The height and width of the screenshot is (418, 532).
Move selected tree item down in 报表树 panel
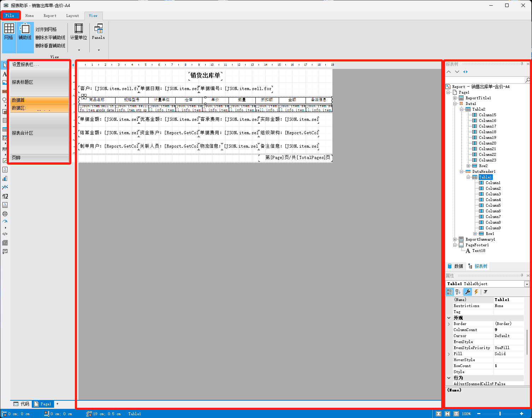pyautogui.click(x=457, y=72)
